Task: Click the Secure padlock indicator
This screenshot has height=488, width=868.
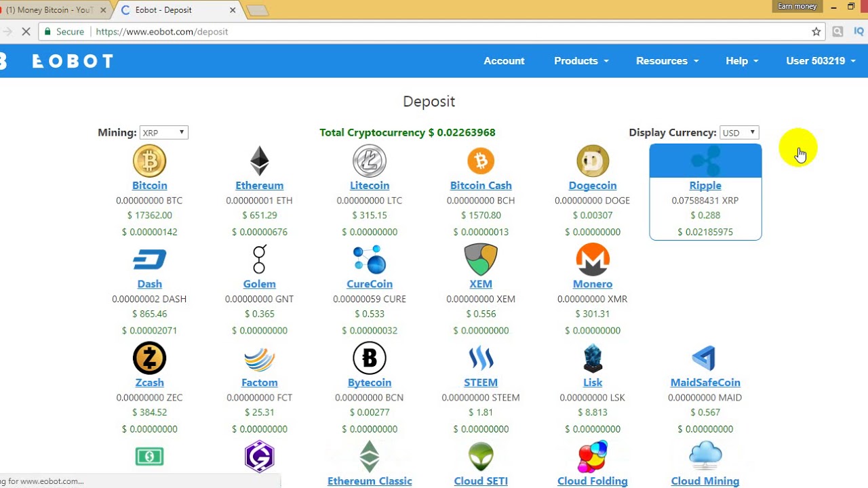Action: click(64, 32)
